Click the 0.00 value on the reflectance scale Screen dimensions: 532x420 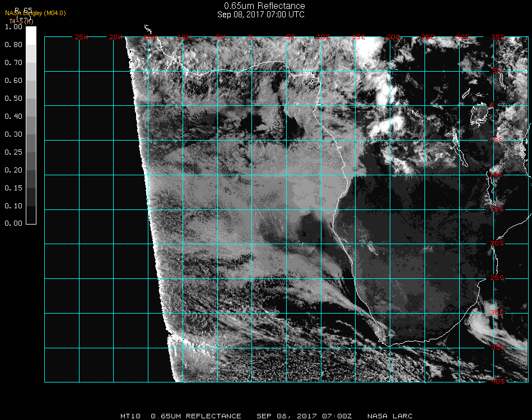(x=13, y=223)
